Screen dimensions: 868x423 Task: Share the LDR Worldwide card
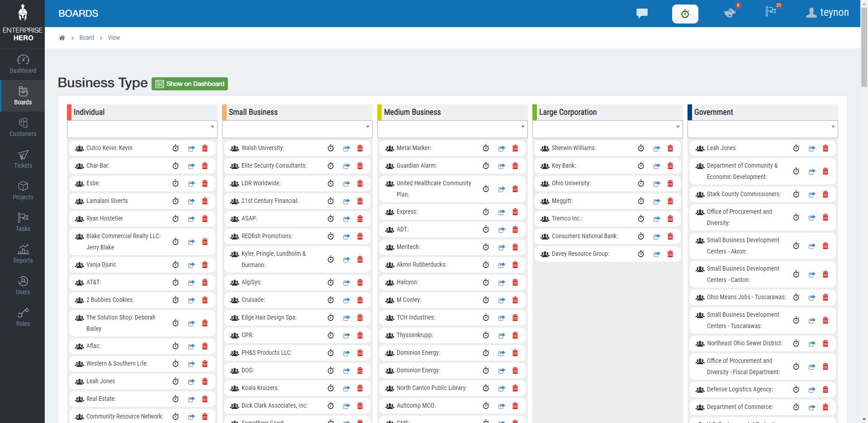(346, 183)
